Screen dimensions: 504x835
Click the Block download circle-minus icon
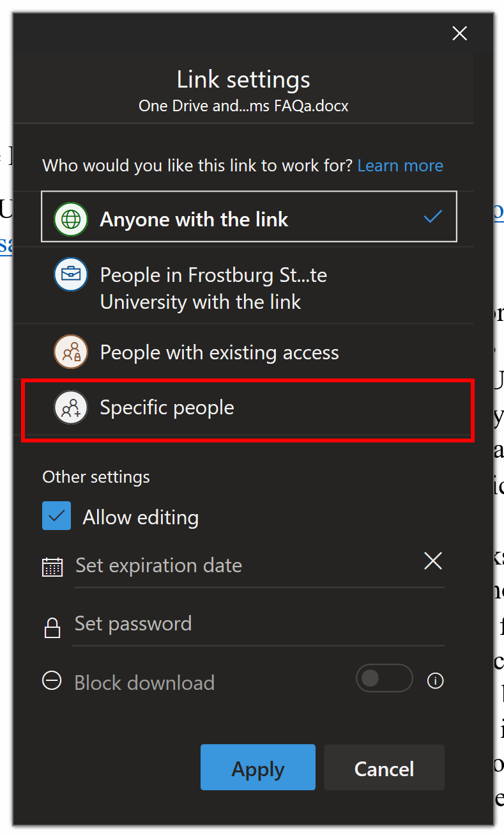(x=52, y=681)
